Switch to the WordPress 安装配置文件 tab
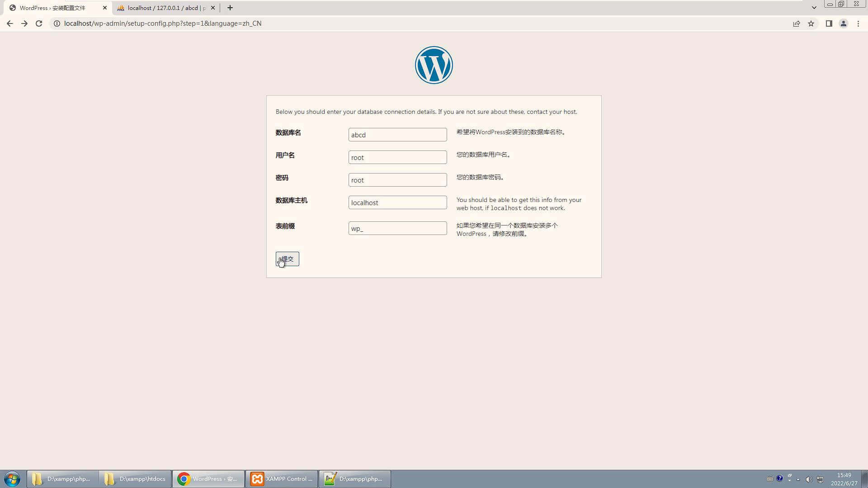This screenshot has width=868, height=488. [57, 8]
